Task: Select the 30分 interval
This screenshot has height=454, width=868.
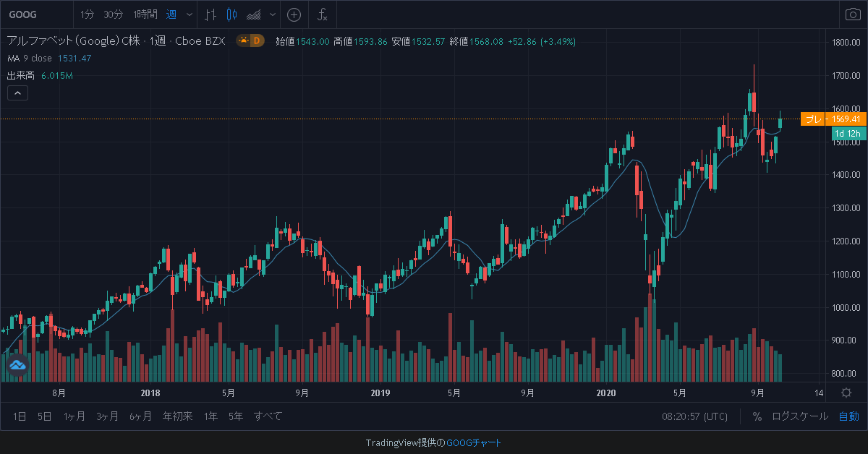Action: [113, 14]
